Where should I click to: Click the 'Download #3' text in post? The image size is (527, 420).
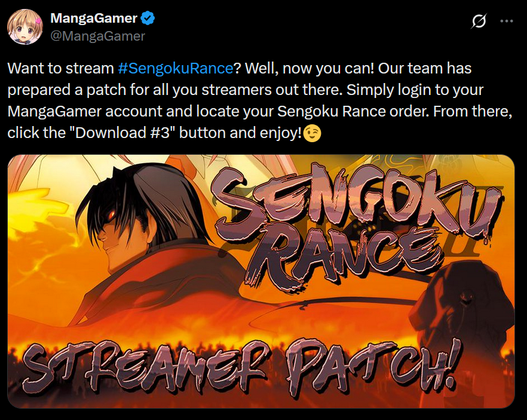(x=122, y=133)
